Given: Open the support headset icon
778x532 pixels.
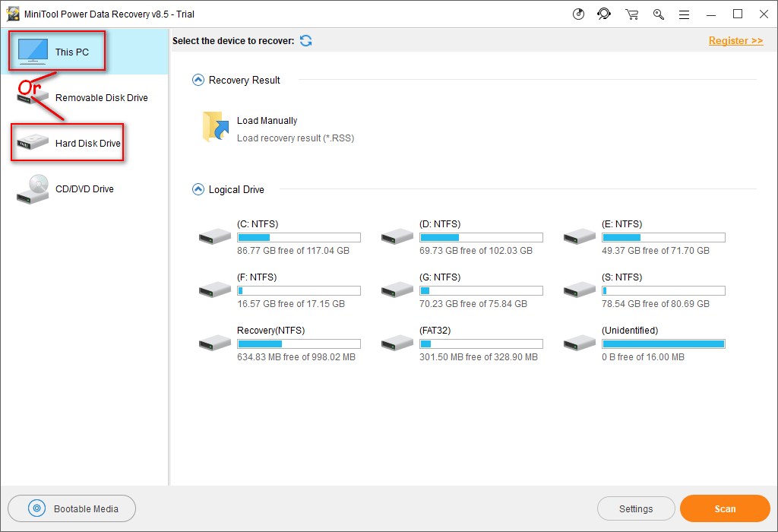Looking at the screenshot, I should click(x=604, y=14).
